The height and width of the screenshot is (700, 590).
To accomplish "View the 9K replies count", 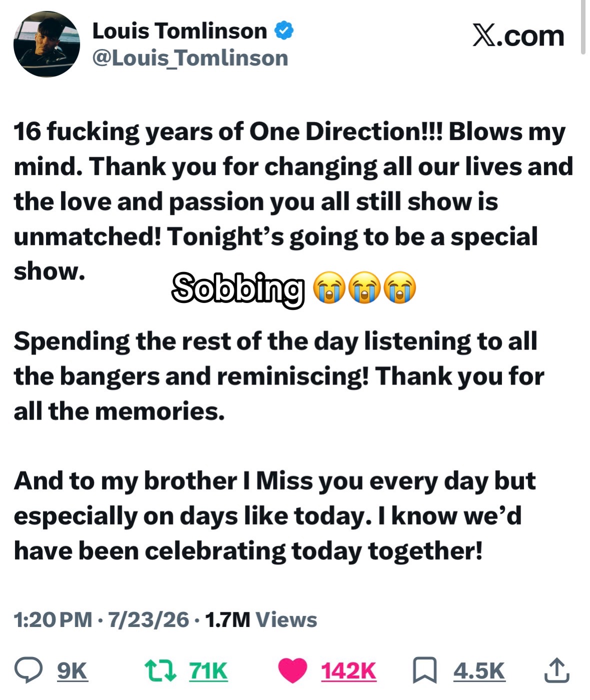I will tap(72, 671).
